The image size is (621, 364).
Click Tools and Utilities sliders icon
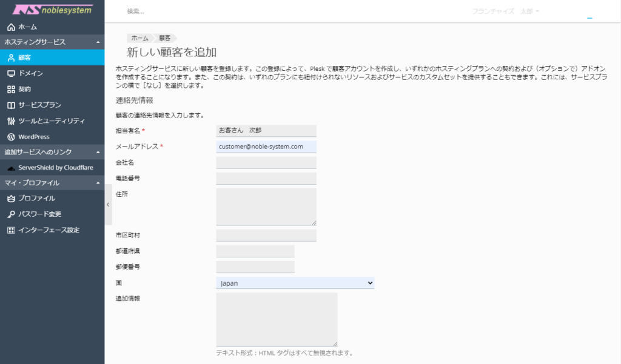(11, 121)
